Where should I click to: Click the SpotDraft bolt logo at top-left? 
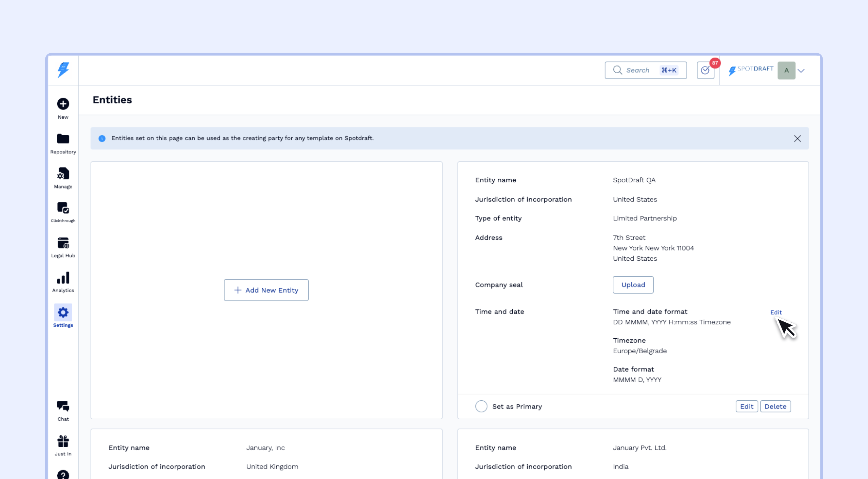click(63, 70)
